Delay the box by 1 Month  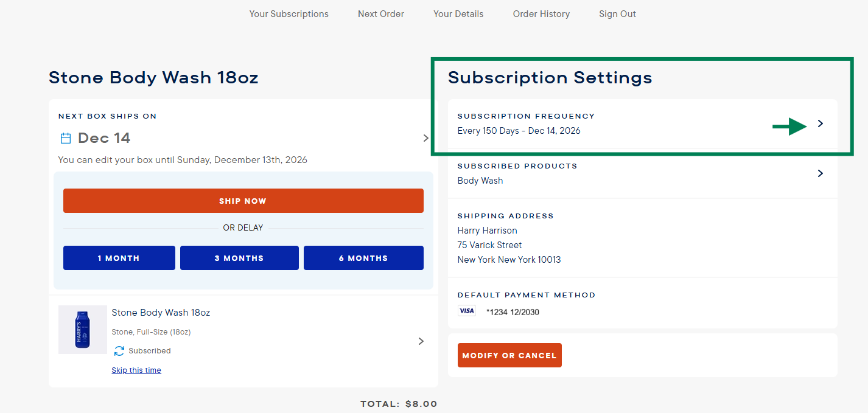[119, 258]
